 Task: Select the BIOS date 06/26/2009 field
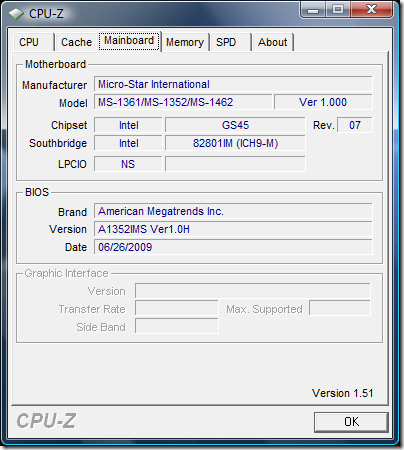233,247
